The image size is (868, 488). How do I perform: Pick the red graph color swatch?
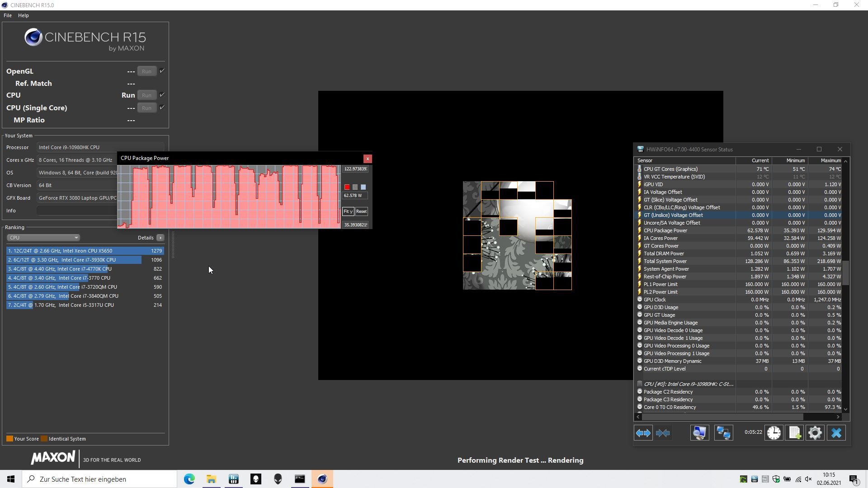coord(347,187)
